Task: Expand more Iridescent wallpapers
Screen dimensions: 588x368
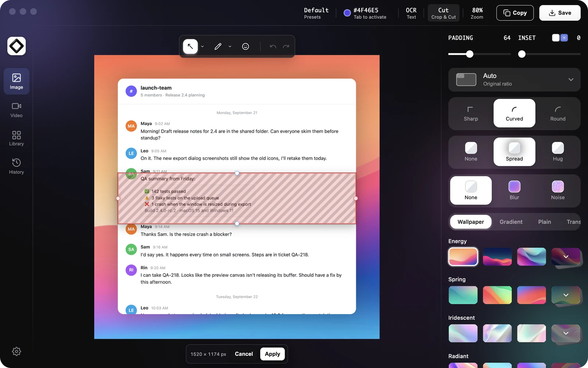Action: click(566, 333)
